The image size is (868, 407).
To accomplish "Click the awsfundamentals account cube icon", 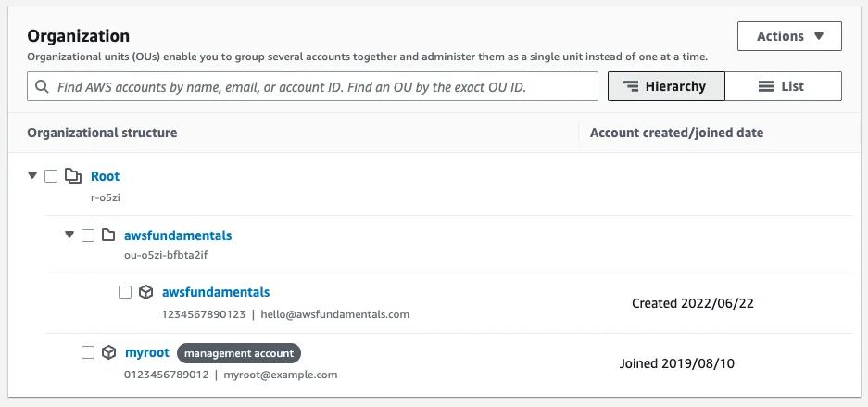I will click(145, 292).
